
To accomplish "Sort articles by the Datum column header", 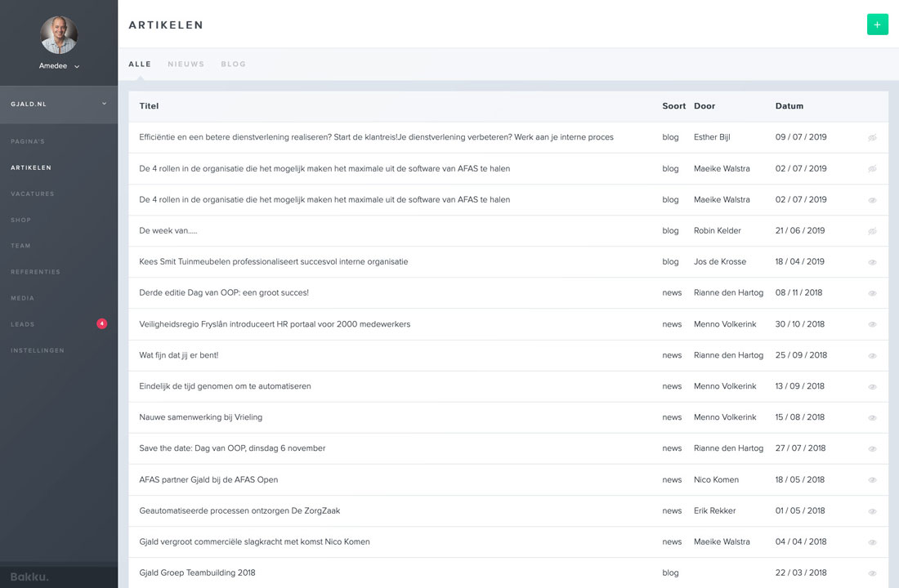I will (789, 106).
